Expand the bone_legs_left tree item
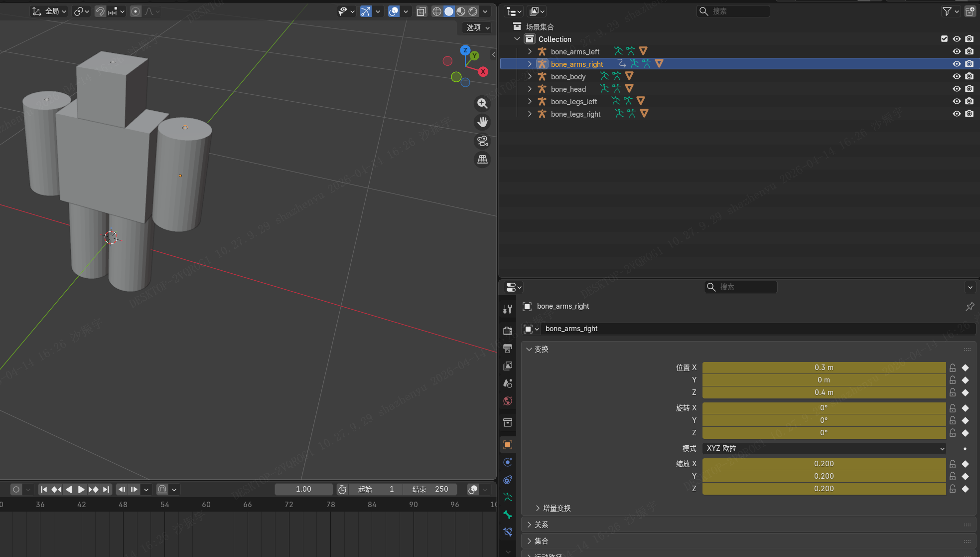The image size is (980, 557). pyautogui.click(x=530, y=101)
